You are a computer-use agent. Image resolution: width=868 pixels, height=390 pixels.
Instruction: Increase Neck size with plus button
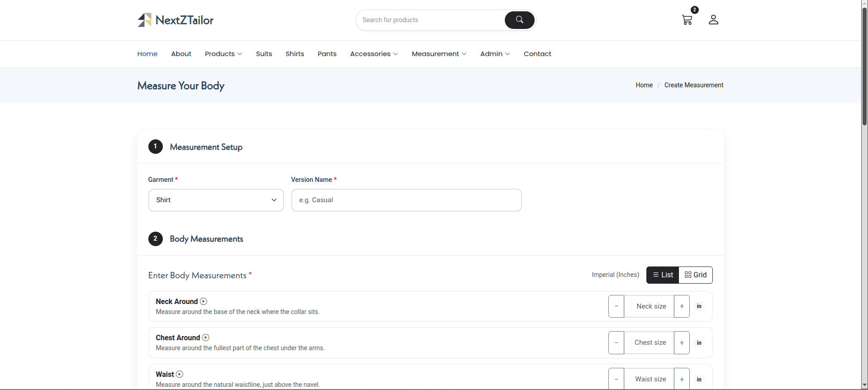tap(682, 306)
